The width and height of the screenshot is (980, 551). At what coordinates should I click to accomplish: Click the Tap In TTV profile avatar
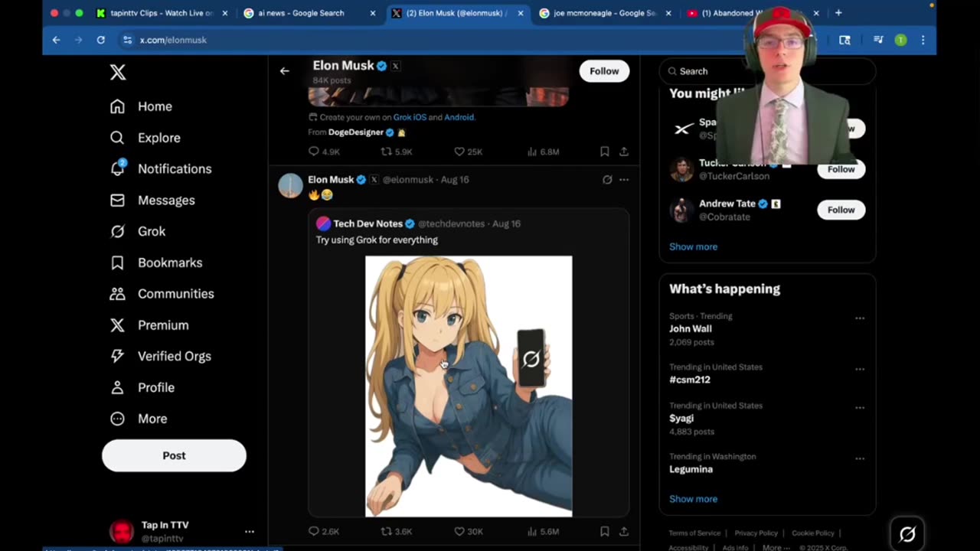[122, 531]
